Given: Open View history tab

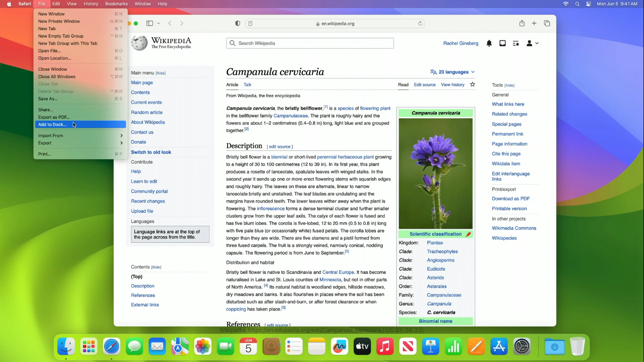Looking at the screenshot, I should pyautogui.click(x=453, y=85).
